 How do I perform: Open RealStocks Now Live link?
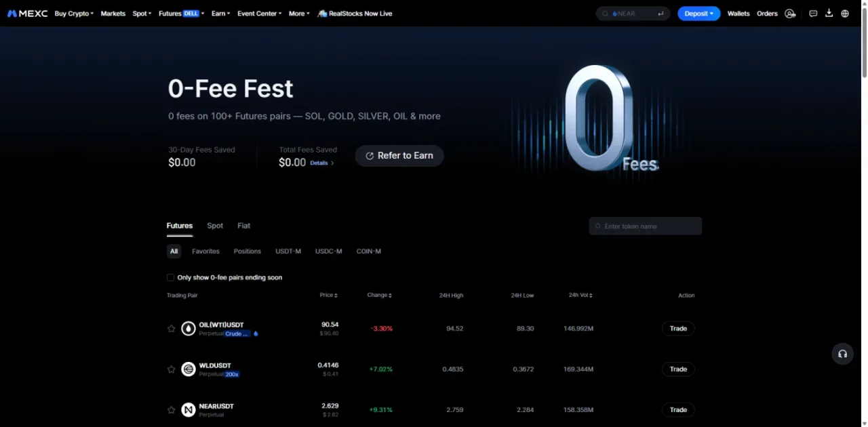click(355, 14)
